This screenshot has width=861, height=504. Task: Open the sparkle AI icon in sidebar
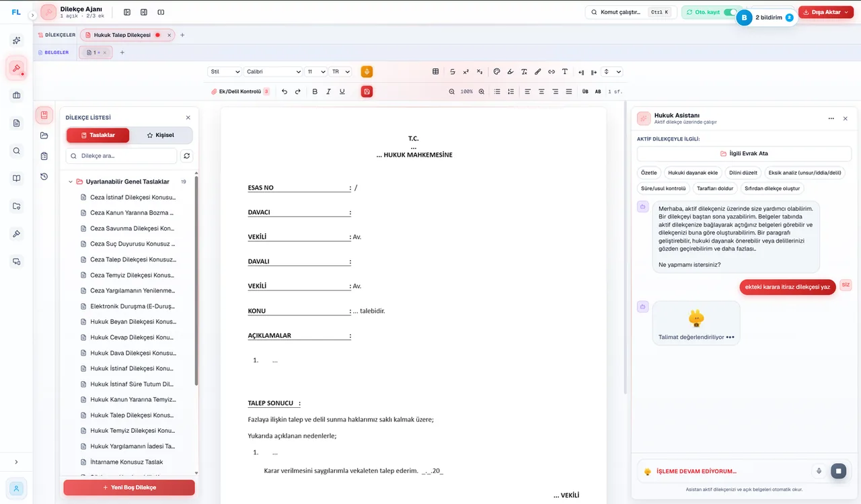pos(16,40)
